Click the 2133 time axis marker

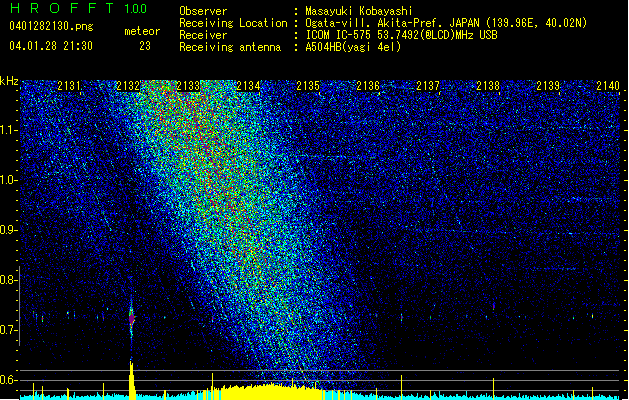click(x=188, y=85)
